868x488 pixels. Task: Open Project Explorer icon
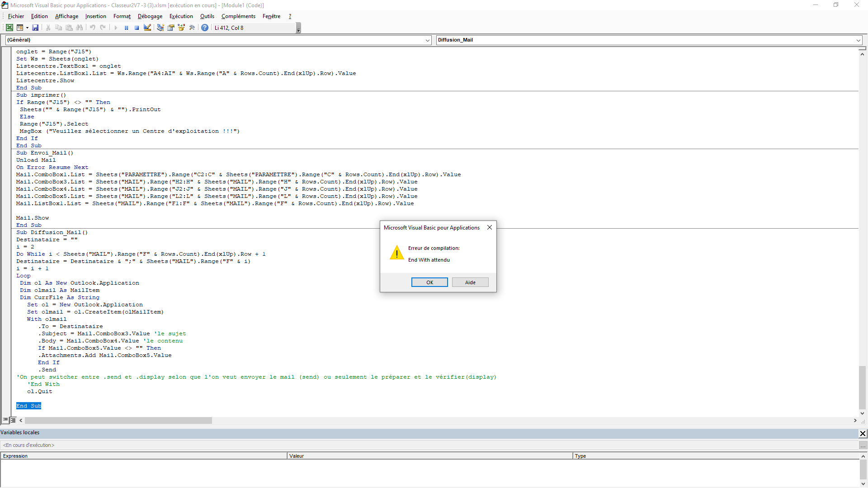(160, 28)
